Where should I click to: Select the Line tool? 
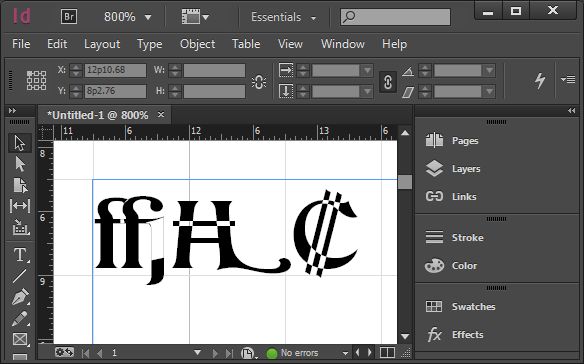(20, 276)
